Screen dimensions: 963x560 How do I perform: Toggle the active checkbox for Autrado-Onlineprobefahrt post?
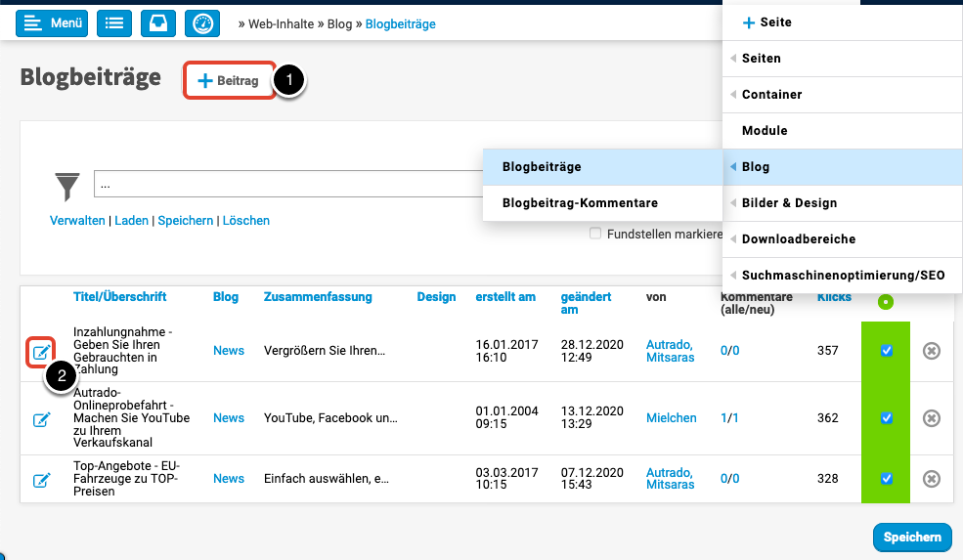pos(887,418)
